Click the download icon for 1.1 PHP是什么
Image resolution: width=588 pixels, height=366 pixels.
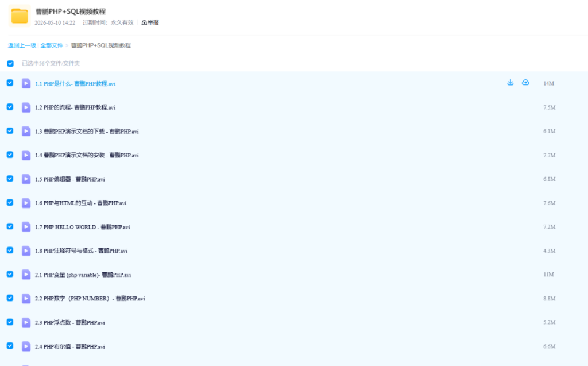pyautogui.click(x=510, y=82)
